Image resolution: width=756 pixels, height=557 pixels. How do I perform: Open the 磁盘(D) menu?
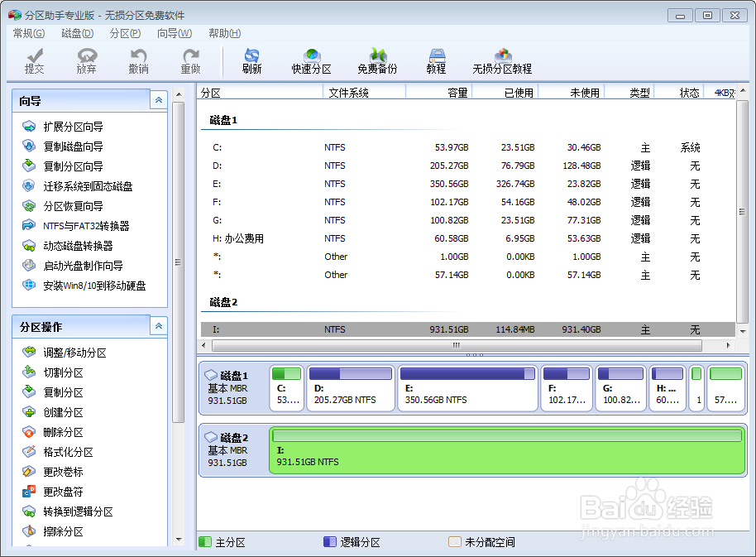point(76,33)
